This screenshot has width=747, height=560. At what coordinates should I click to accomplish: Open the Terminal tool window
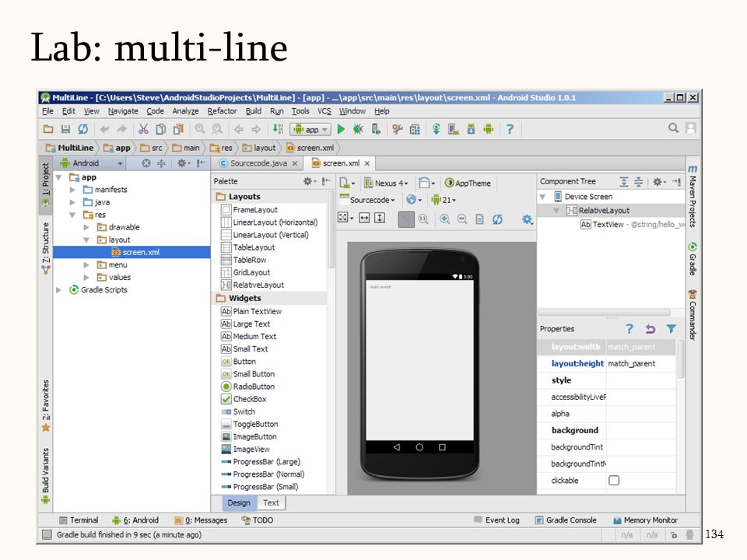[x=79, y=520]
